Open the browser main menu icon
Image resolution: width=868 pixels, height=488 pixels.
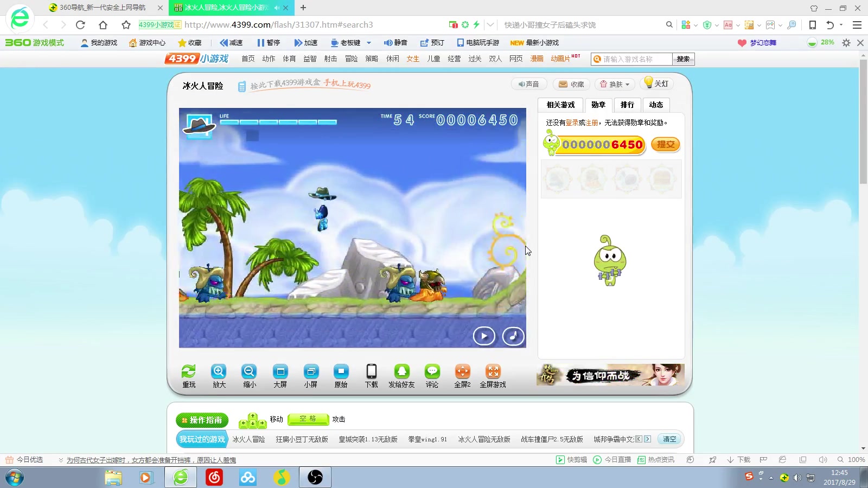click(857, 25)
